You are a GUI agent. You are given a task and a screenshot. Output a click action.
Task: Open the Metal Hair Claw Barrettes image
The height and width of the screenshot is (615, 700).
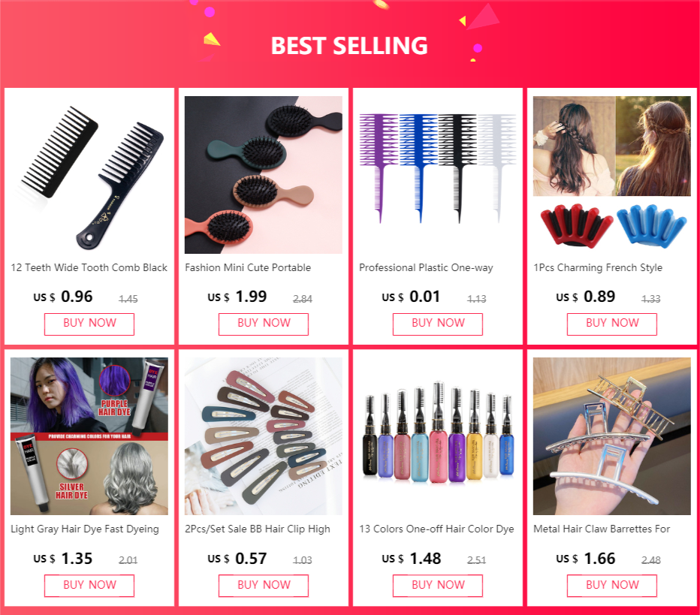coord(611,436)
